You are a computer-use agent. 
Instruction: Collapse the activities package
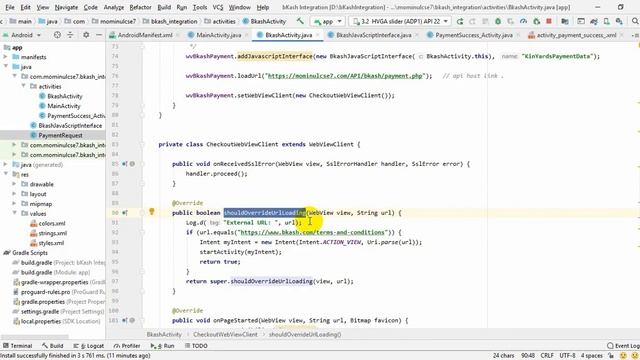coord(24,87)
